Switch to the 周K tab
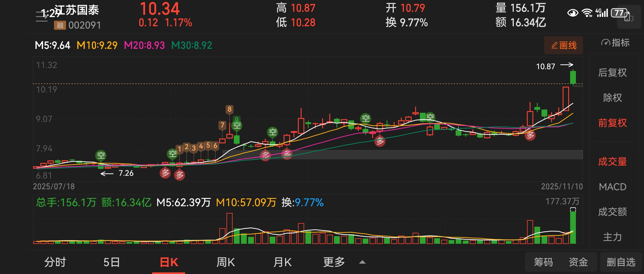Image resolution: width=644 pixels, height=274 pixels. click(x=225, y=262)
